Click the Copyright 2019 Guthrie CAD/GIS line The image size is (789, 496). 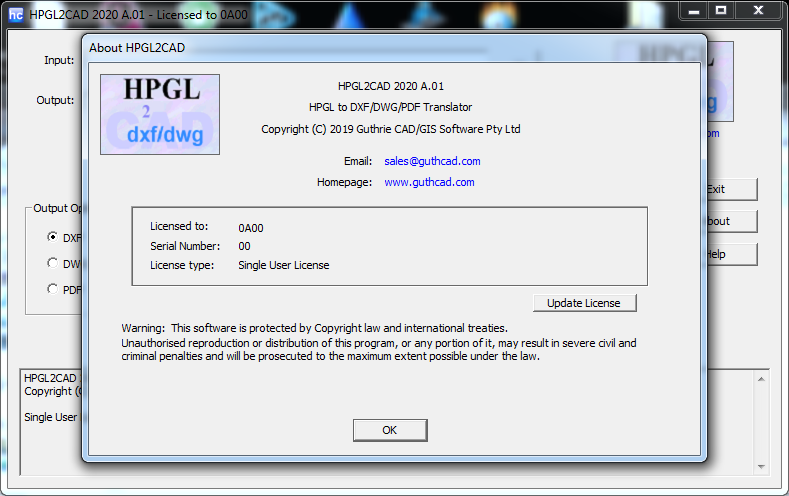(390, 129)
